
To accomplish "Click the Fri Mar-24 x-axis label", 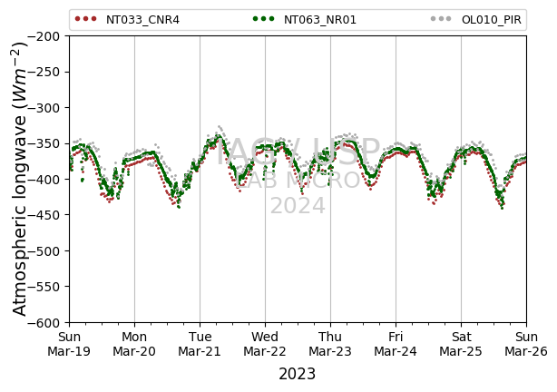I will 396,344.
